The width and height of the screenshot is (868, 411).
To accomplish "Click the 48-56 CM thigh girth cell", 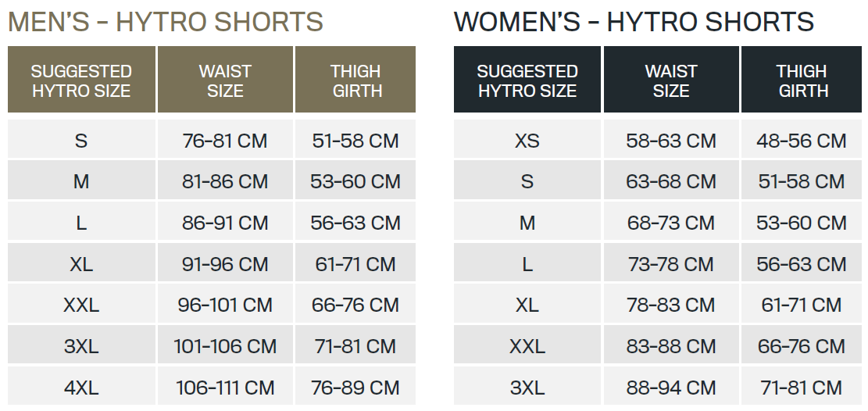I will pos(802,141).
